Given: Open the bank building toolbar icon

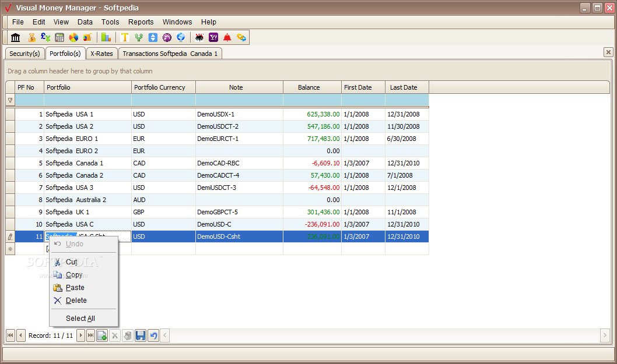Looking at the screenshot, I should pyautogui.click(x=16, y=37).
